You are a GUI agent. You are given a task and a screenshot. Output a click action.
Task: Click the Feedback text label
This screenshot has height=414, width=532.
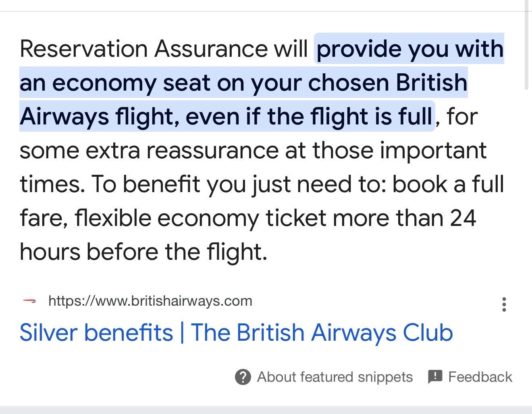[480, 377]
